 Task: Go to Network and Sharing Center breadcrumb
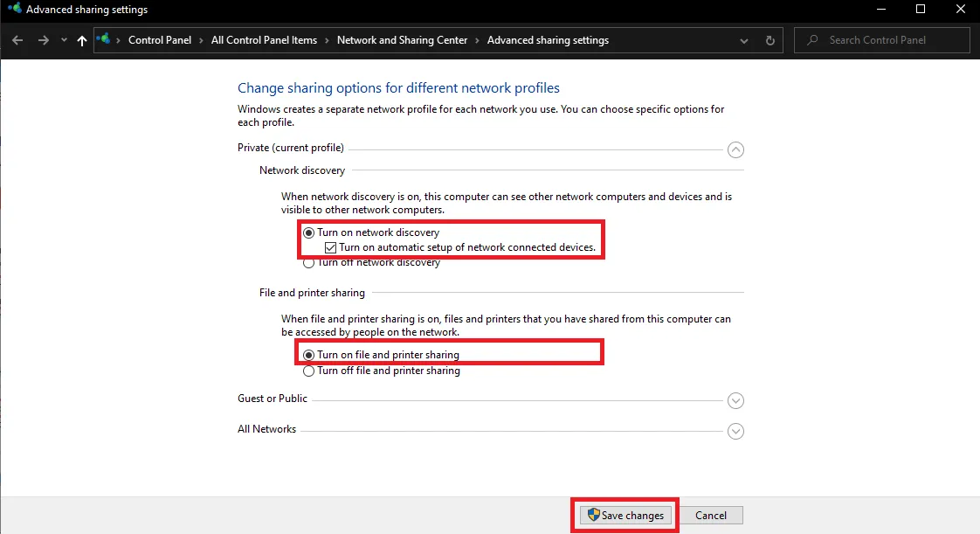click(402, 40)
